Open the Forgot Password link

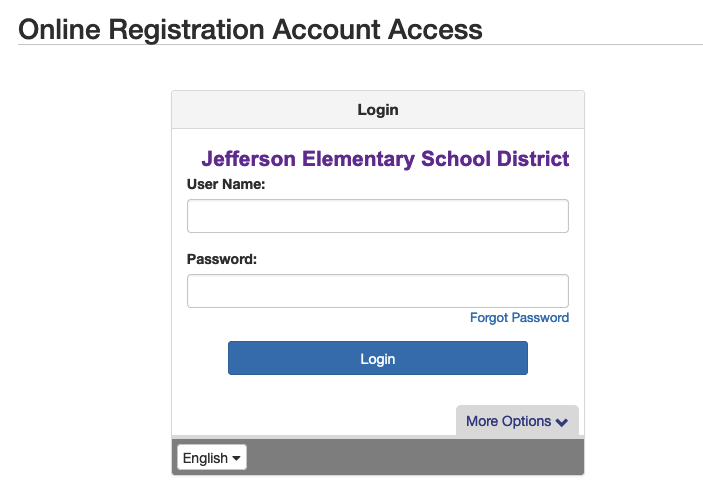click(x=519, y=318)
